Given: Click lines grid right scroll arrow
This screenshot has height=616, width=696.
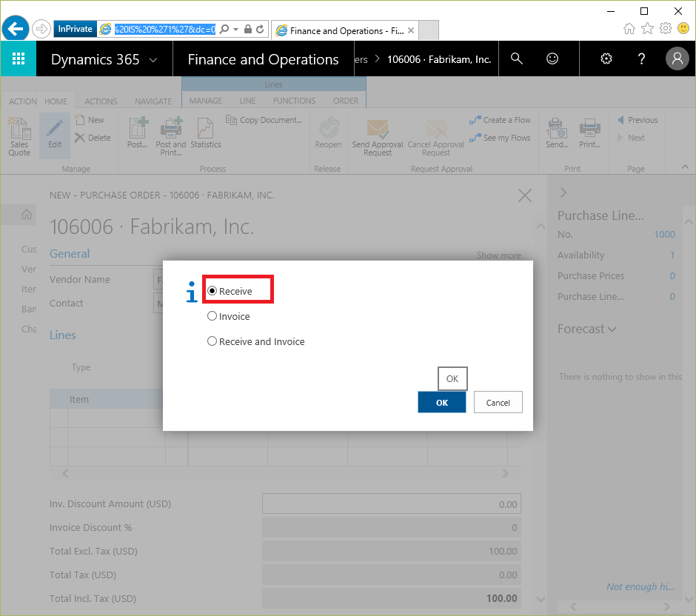Looking at the screenshot, I should point(505,473).
